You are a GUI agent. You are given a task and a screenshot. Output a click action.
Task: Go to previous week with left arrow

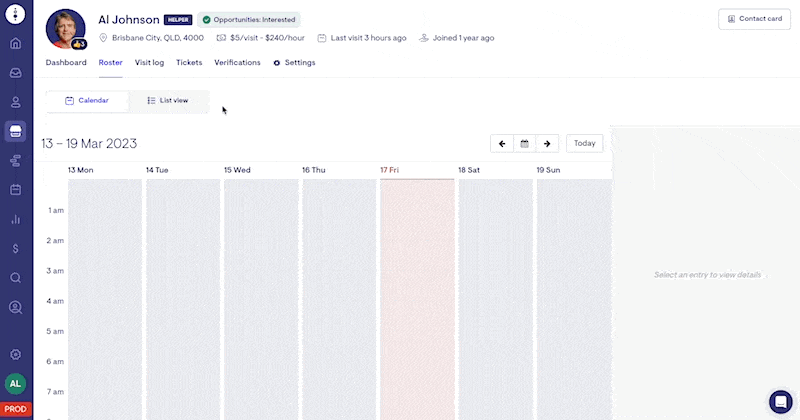[x=502, y=144]
